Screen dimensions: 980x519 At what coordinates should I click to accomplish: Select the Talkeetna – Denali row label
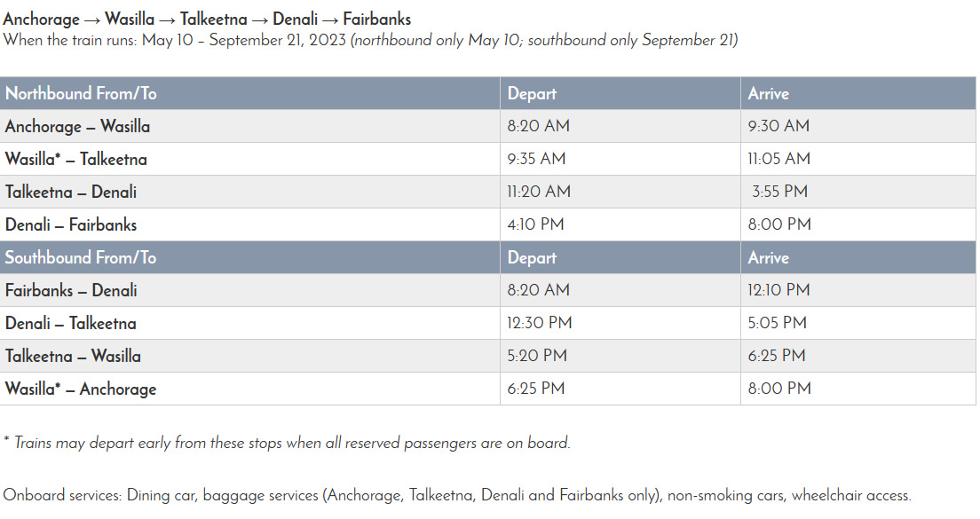pos(71,192)
